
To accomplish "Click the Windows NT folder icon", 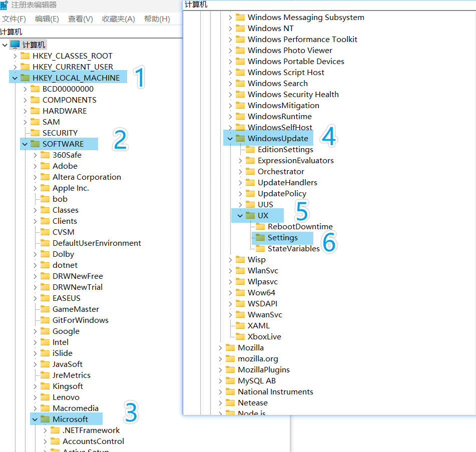I will 240,28.
